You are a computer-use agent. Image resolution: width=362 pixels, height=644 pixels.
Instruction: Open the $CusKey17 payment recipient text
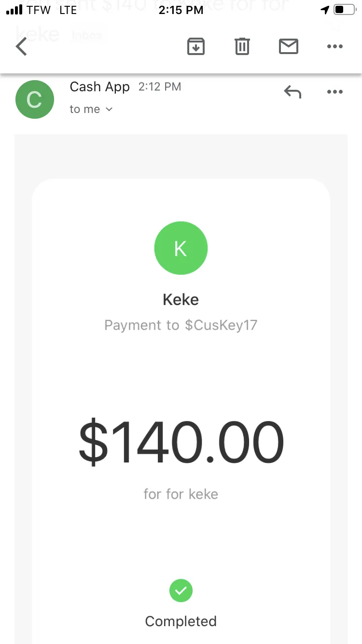221,325
